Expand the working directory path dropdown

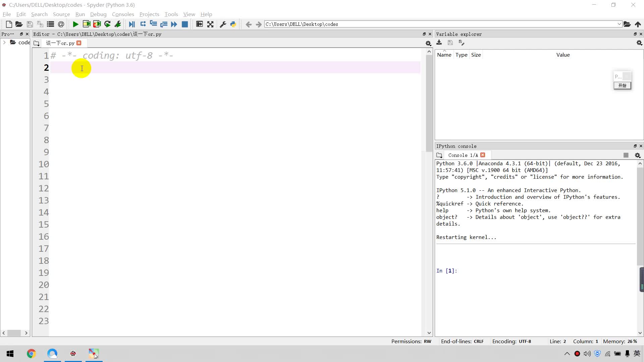[619, 24]
